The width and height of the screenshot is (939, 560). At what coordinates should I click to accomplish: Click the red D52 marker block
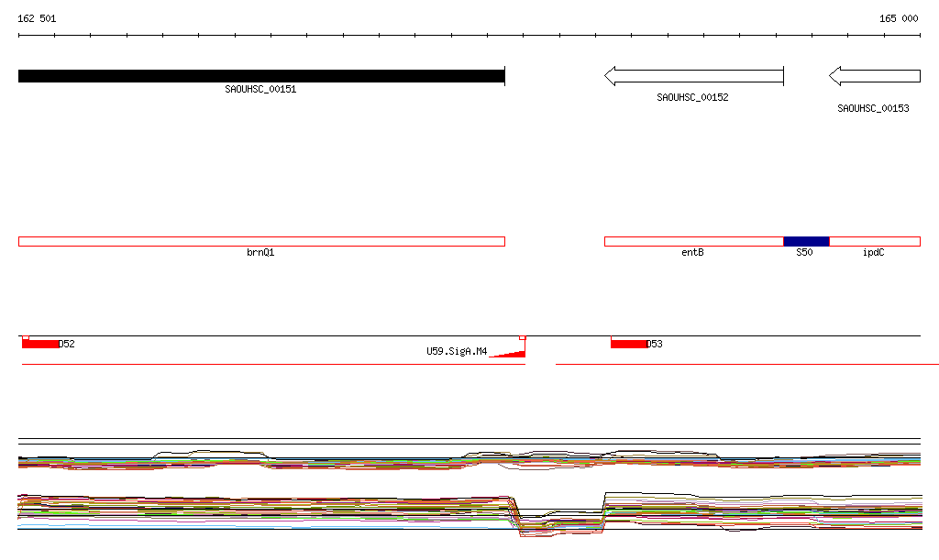40,344
